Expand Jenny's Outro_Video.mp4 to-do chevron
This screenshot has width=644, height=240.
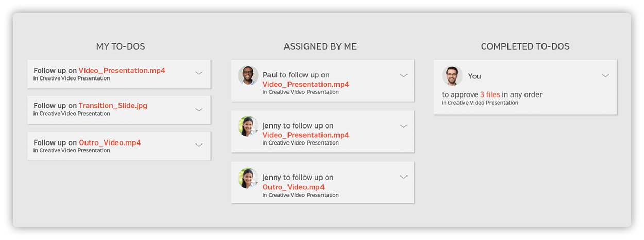pyautogui.click(x=404, y=177)
